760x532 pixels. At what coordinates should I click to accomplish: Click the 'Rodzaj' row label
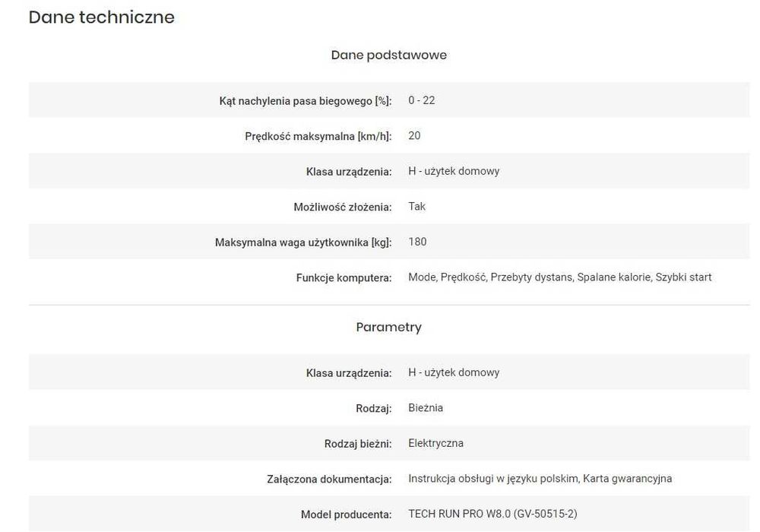click(373, 408)
